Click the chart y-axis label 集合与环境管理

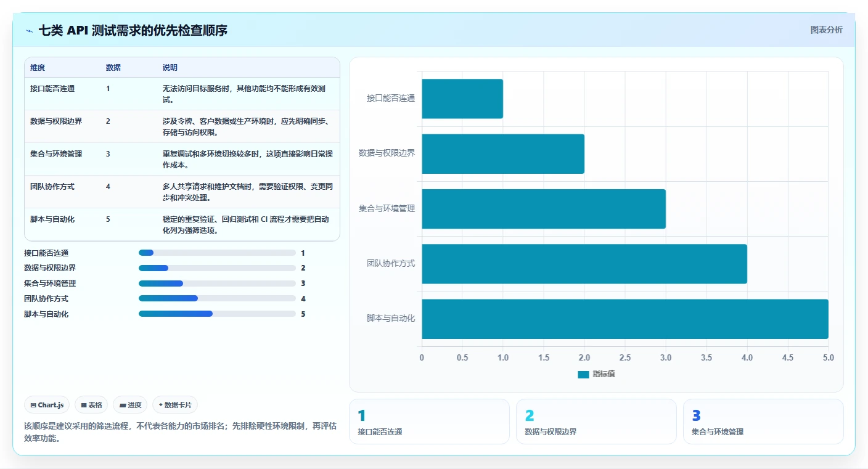(387, 209)
